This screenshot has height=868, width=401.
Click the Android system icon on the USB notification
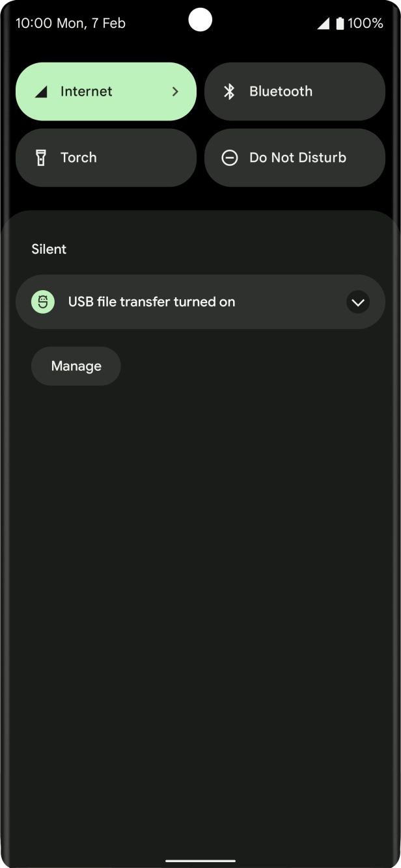[43, 302]
